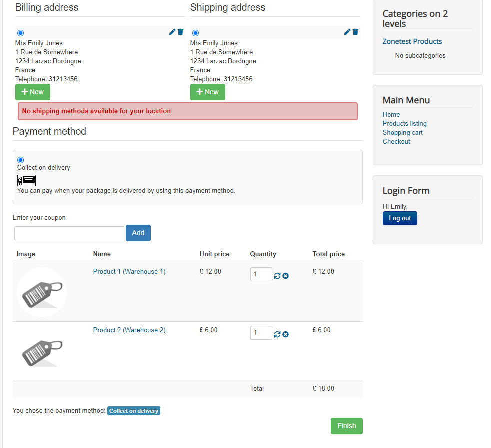This screenshot has width=491, height=448.
Task: Delete the billing address with trash icon
Action: point(180,32)
